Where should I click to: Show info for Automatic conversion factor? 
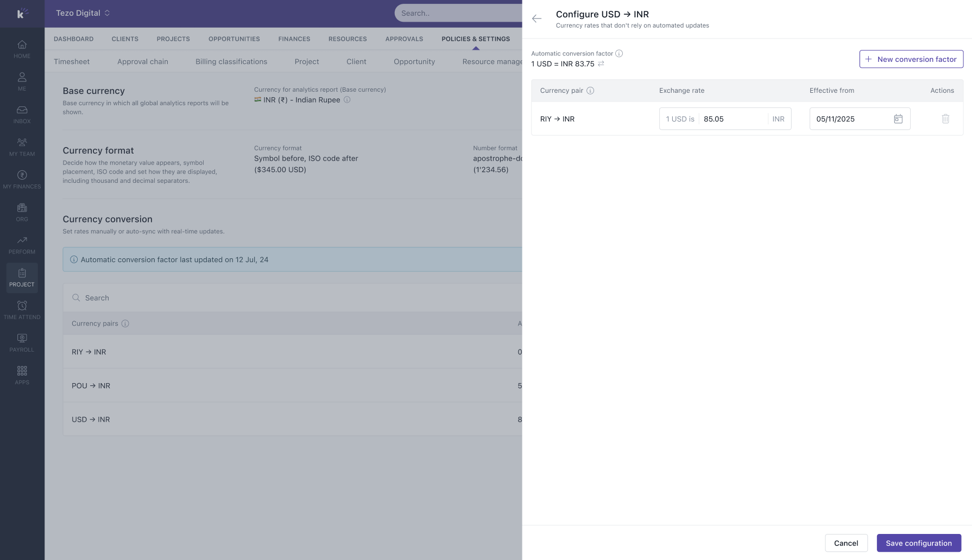click(618, 54)
